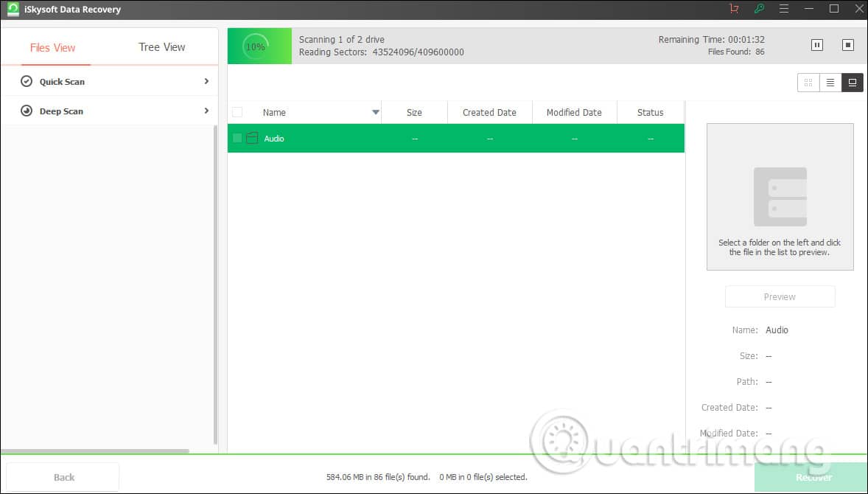Click Quick Scan label

pyautogui.click(x=62, y=81)
